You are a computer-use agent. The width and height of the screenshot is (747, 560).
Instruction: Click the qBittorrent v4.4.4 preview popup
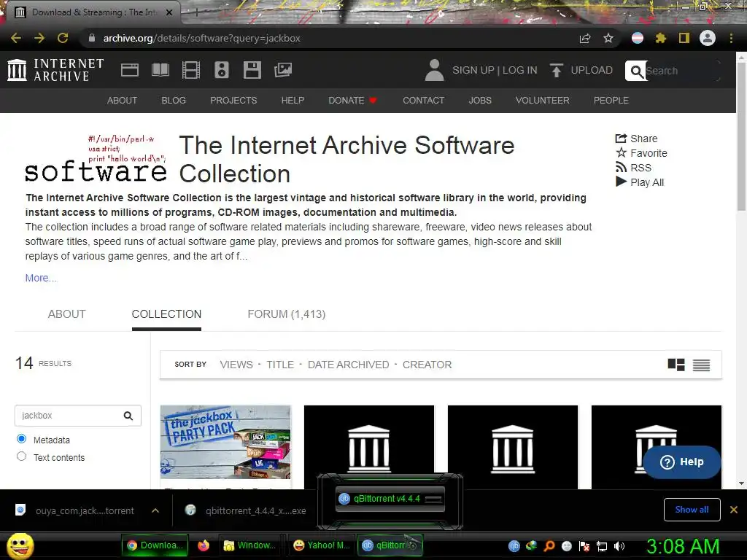coord(390,499)
